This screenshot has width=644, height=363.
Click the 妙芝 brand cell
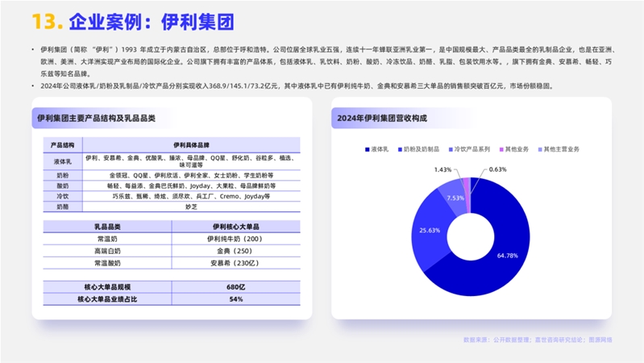[191, 207]
